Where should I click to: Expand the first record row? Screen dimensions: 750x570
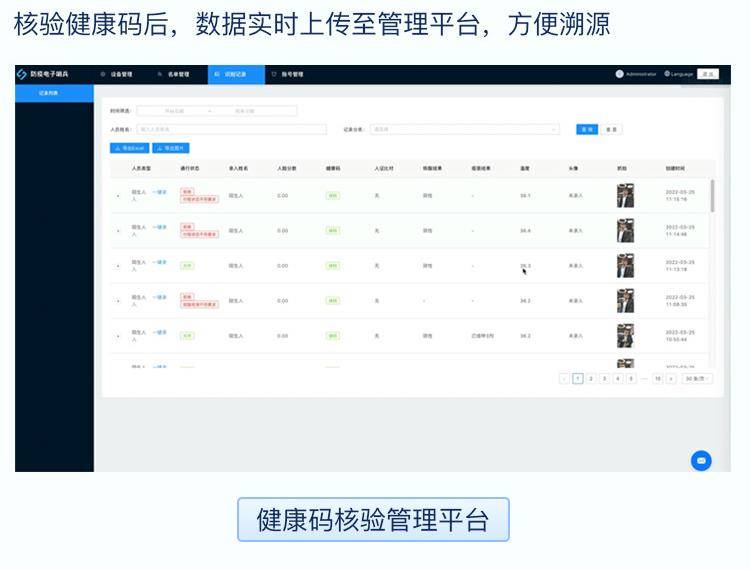(x=117, y=196)
